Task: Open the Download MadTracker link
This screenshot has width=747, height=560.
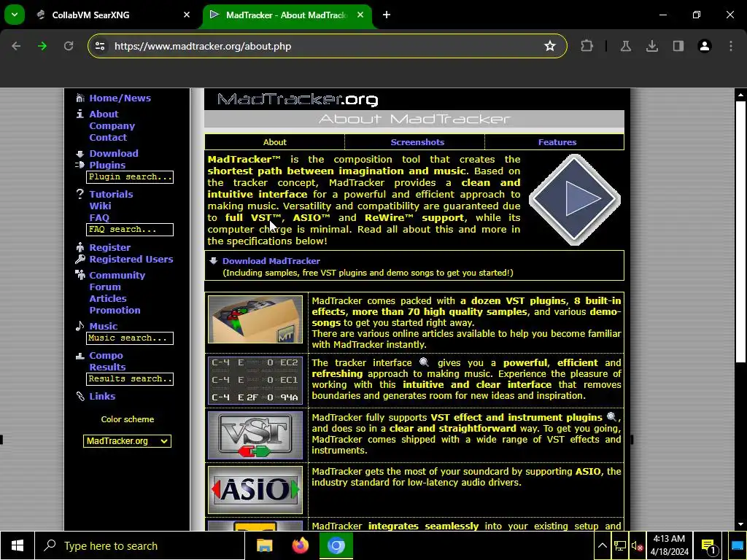Action: [271, 261]
